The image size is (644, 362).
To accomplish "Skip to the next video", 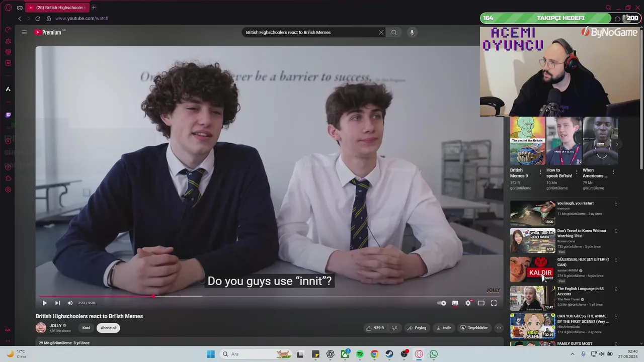I will [57, 303].
